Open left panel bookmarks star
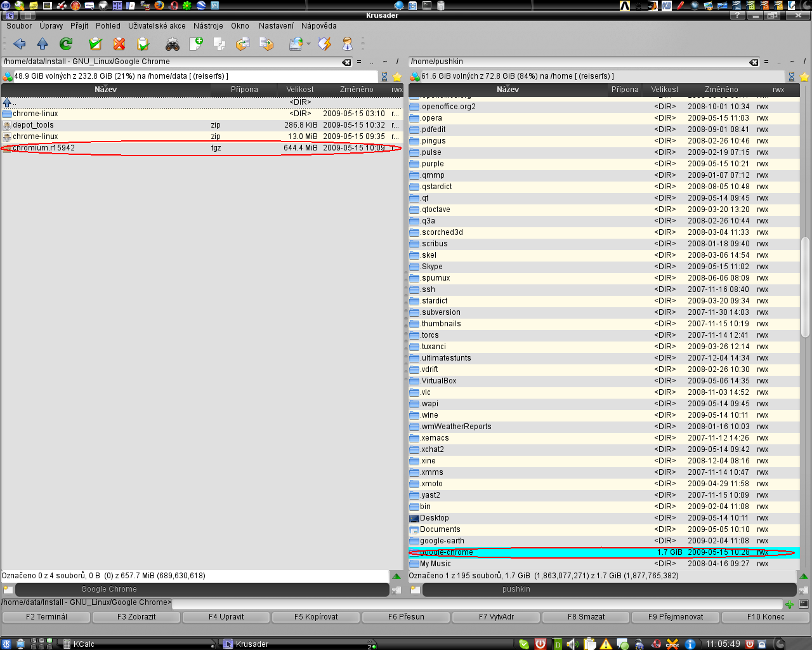Viewport: 812px width, 650px height. coord(397,77)
